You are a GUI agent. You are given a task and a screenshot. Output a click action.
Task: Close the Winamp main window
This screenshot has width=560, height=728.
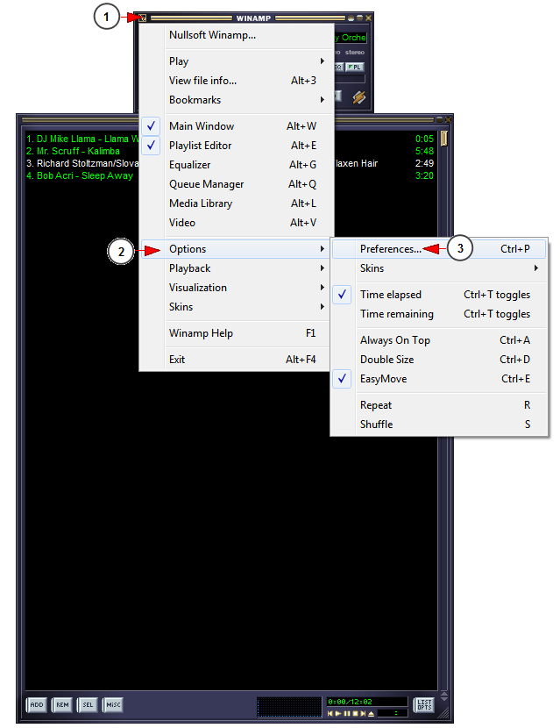click(368, 18)
